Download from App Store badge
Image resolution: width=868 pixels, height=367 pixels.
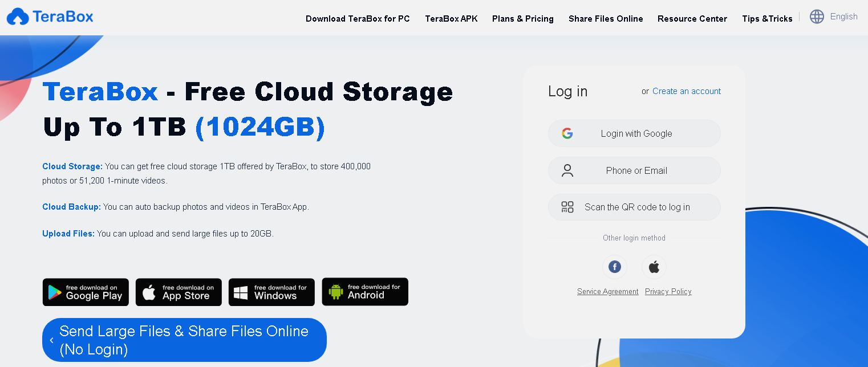(x=179, y=292)
